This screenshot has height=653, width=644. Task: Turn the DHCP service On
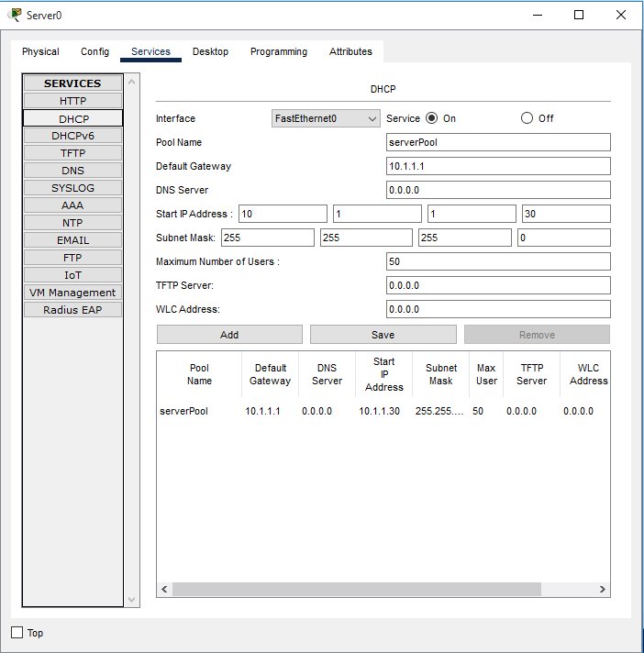(431, 118)
